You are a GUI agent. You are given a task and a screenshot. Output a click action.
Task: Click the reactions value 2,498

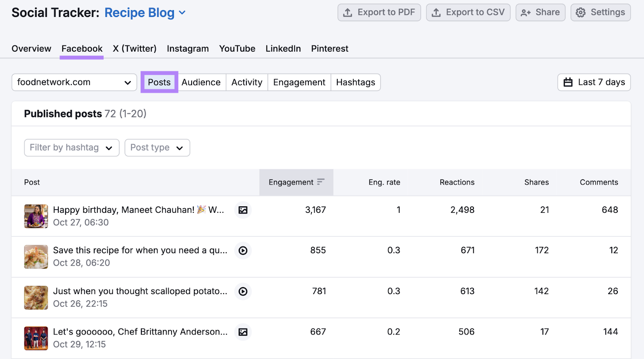coord(462,210)
